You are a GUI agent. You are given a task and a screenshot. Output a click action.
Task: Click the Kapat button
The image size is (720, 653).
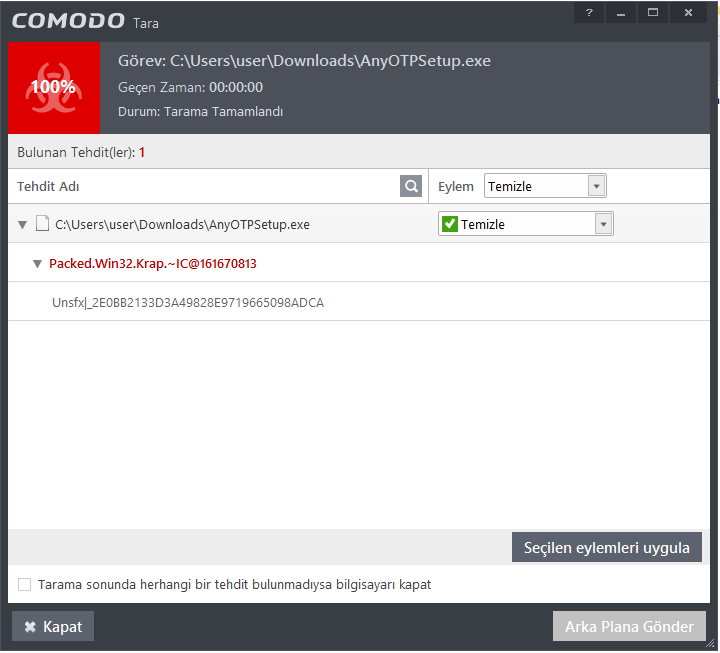pos(53,626)
